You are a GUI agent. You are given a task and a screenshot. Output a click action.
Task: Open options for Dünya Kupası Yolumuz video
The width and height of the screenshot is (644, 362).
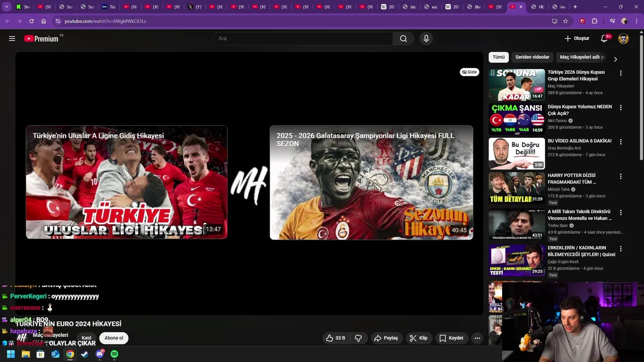pos(620,108)
